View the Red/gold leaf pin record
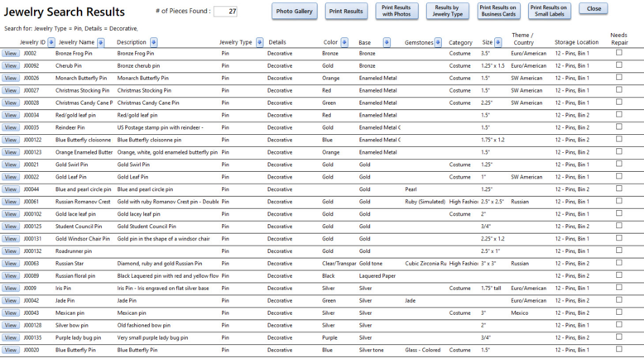The width and height of the screenshot is (644, 358). (10, 115)
